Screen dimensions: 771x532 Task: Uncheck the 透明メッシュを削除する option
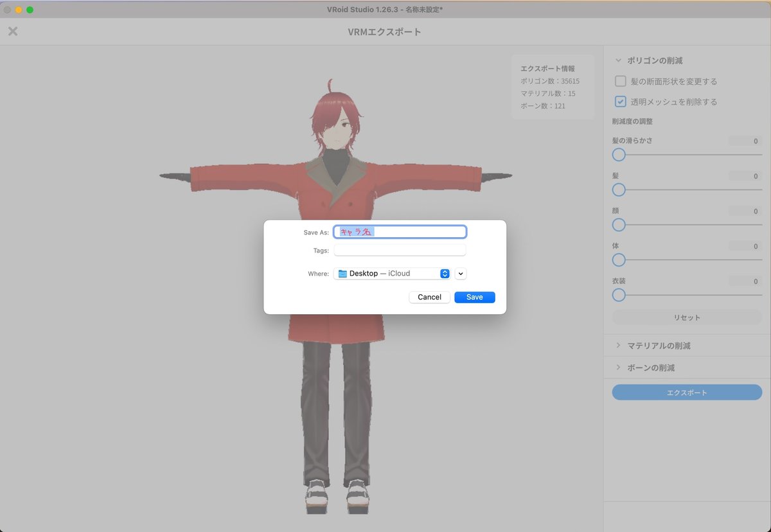[x=621, y=102]
